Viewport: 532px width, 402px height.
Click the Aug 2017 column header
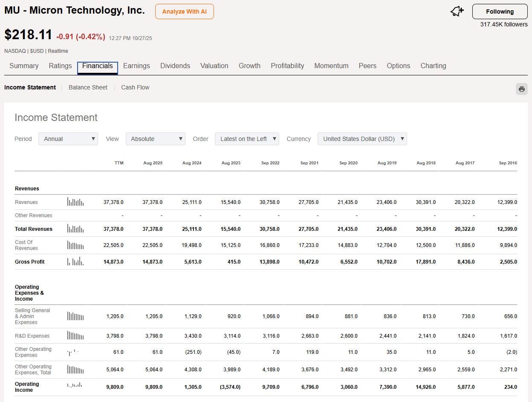pyautogui.click(x=465, y=163)
